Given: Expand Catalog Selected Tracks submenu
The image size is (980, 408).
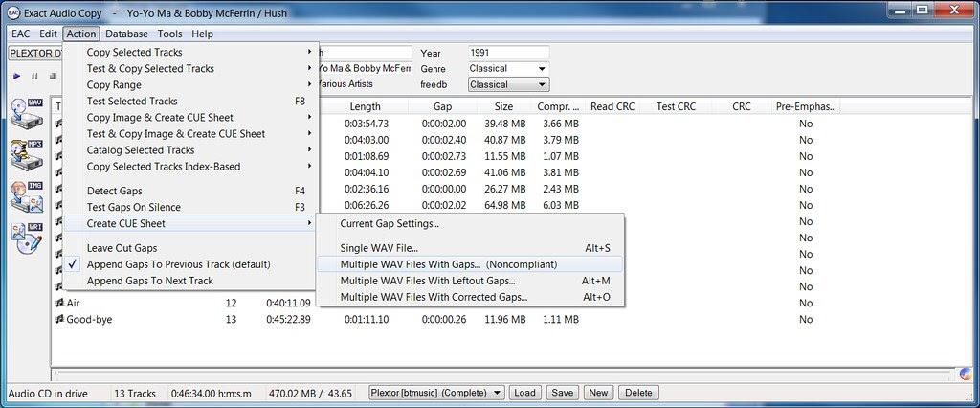Looking at the screenshot, I should click(191, 149).
